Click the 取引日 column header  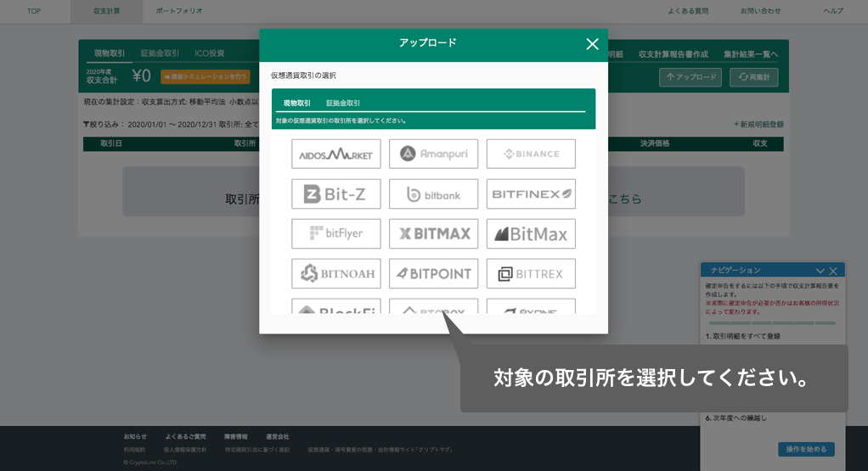pos(111,143)
